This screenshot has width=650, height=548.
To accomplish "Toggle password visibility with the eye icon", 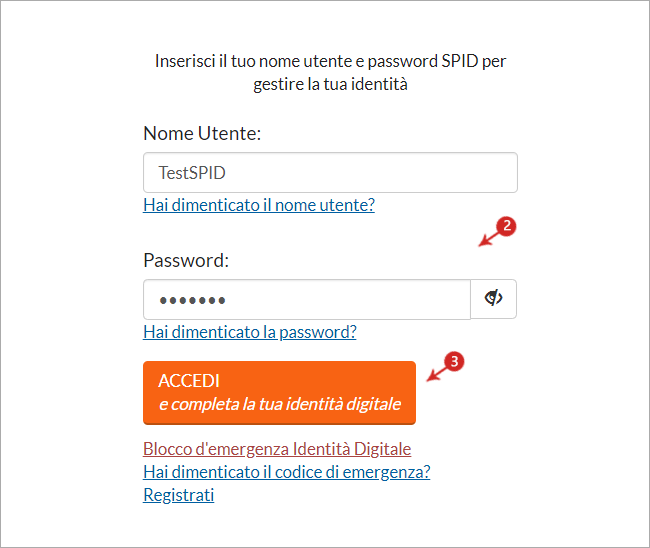I will pos(493,298).
